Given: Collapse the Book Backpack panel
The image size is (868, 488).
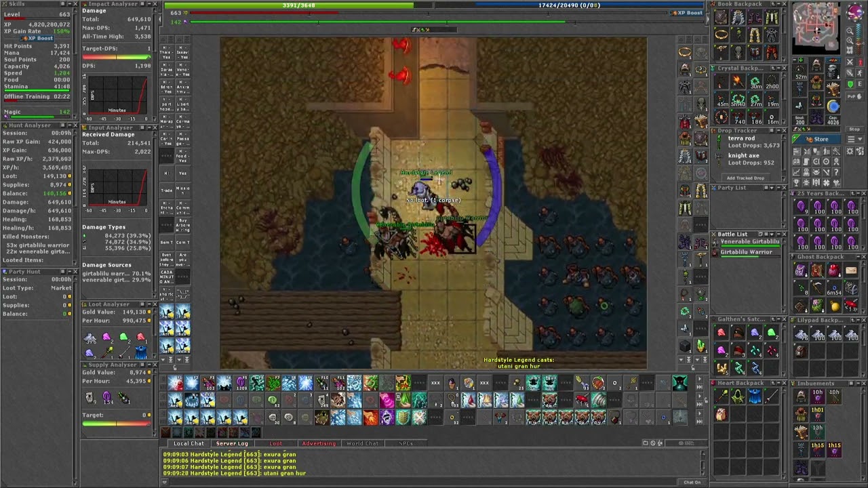Looking at the screenshot, I should click(778, 4).
